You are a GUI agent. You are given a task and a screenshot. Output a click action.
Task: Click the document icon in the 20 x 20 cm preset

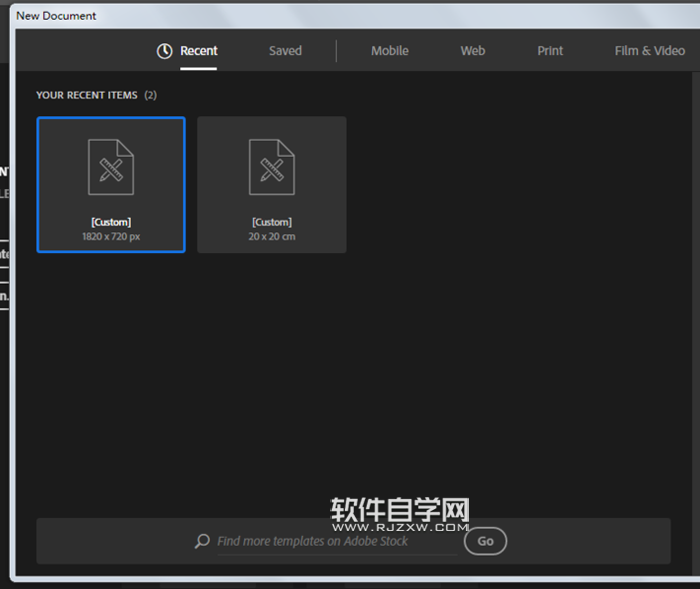pyautogui.click(x=271, y=167)
